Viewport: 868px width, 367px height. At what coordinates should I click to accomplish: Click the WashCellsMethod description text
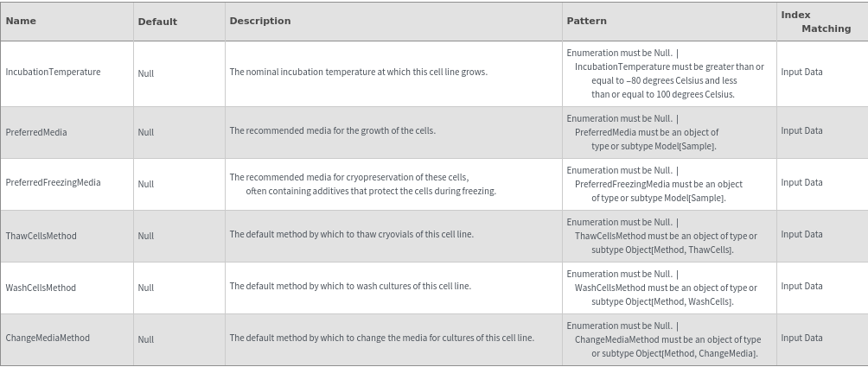tap(350, 286)
